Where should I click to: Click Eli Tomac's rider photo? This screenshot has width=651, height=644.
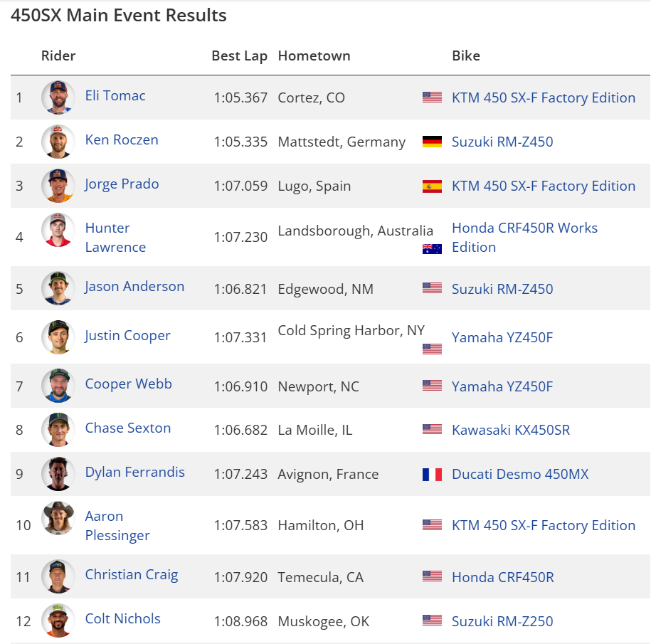click(x=58, y=97)
